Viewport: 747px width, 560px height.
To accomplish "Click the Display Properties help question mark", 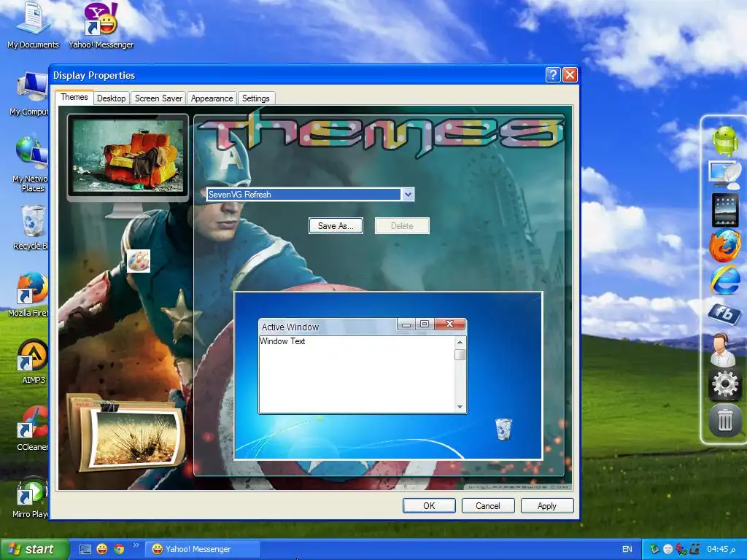I will pos(553,75).
